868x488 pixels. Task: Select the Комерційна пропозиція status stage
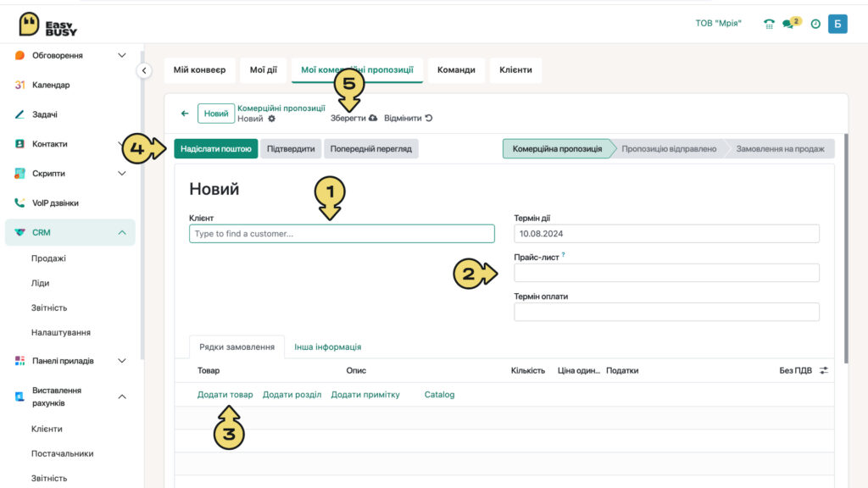pyautogui.click(x=558, y=149)
